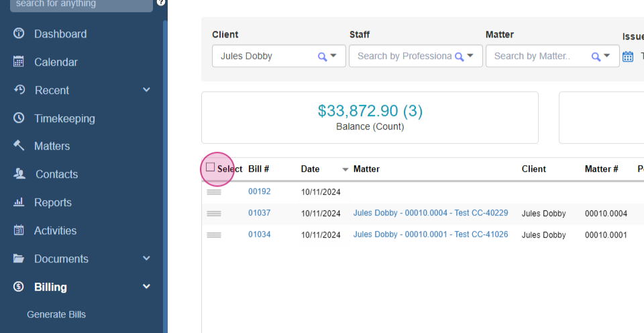Click drag handle for bill 01034
The image size is (644, 333).
pyautogui.click(x=214, y=235)
